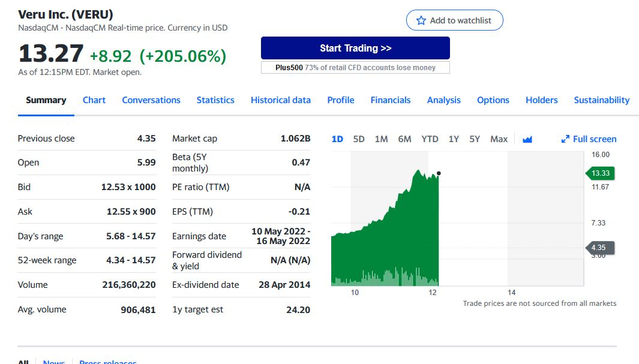Click the current price 13.27
The height and width of the screenshot is (364, 639).
[51, 54]
